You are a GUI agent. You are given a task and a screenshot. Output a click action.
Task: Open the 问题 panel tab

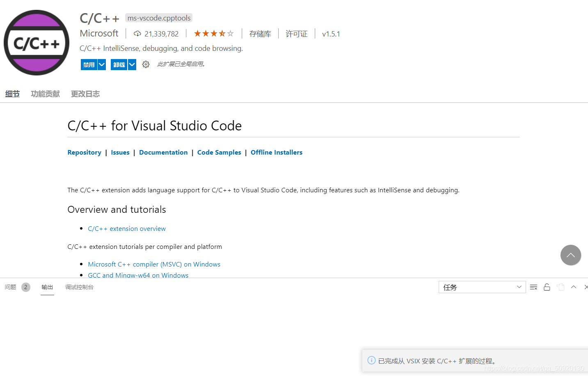click(x=11, y=287)
